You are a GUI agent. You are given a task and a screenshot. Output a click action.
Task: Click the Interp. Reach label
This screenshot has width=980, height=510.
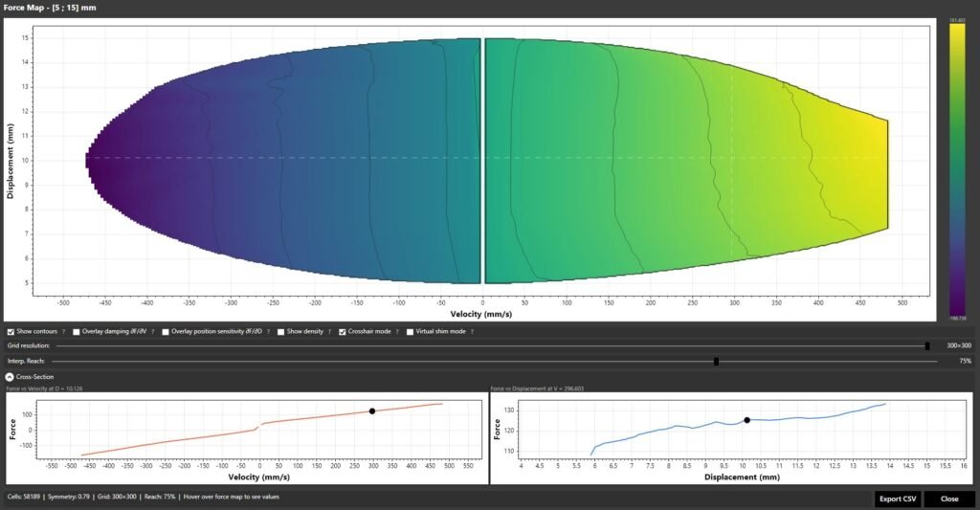click(x=26, y=362)
